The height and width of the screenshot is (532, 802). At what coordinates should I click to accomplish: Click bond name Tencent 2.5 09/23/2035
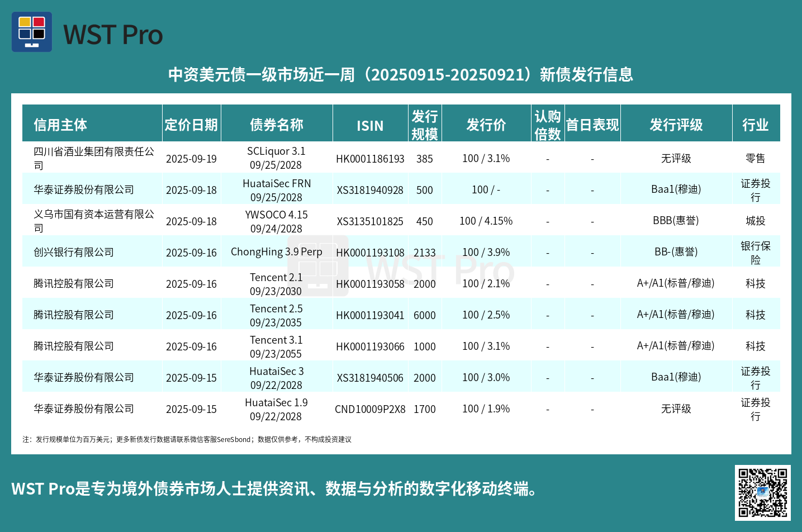click(x=276, y=316)
